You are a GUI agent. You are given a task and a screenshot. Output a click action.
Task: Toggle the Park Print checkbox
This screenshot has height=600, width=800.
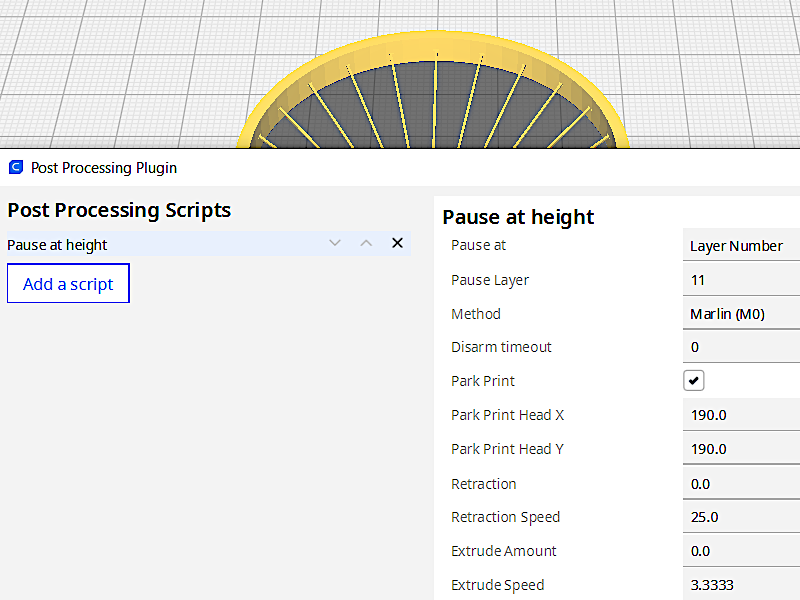coord(693,381)
